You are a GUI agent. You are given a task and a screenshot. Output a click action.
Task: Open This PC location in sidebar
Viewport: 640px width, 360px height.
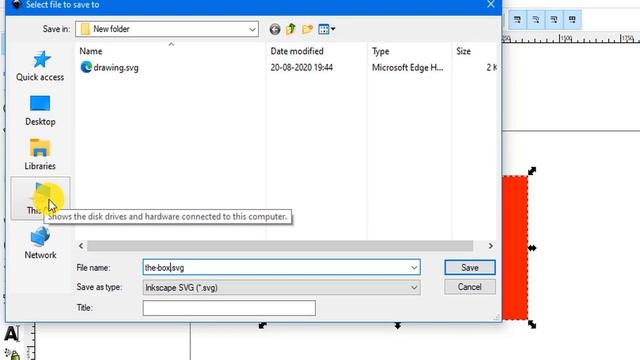click(x=40, y=199)
